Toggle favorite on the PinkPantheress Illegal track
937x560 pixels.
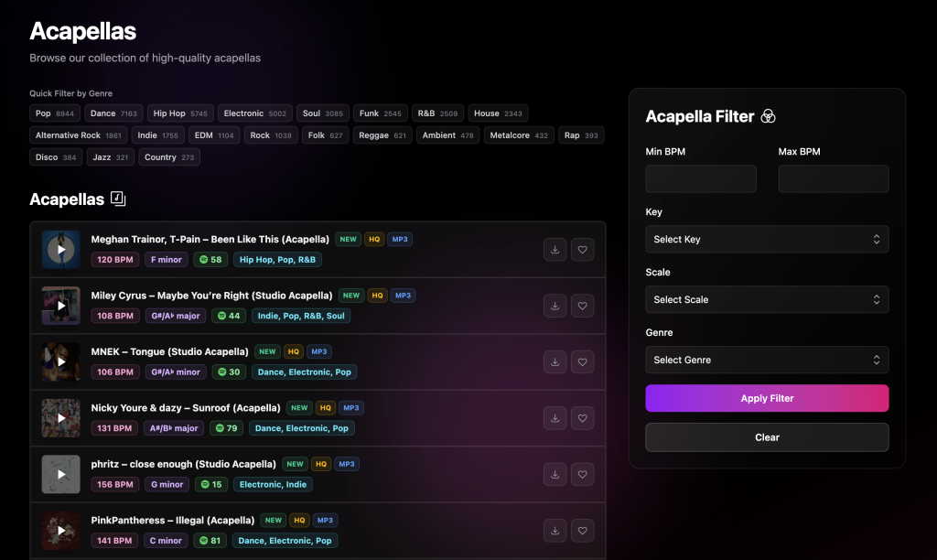coord(582,530)
